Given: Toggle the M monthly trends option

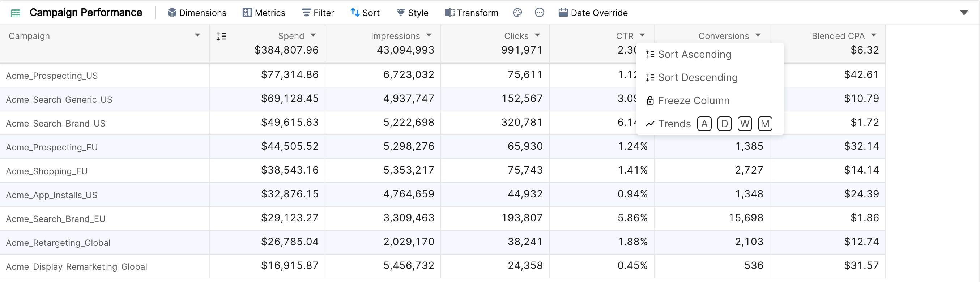Looking at the screenshot, I should tap(765, 124).
